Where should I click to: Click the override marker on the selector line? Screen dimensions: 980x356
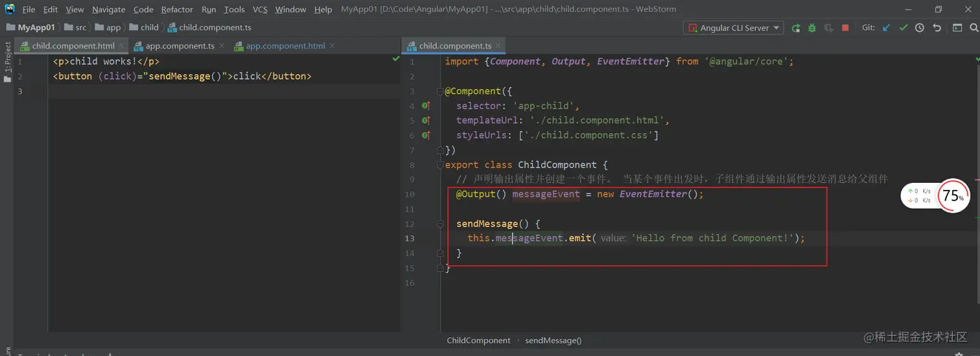click(x=426, y=106)
